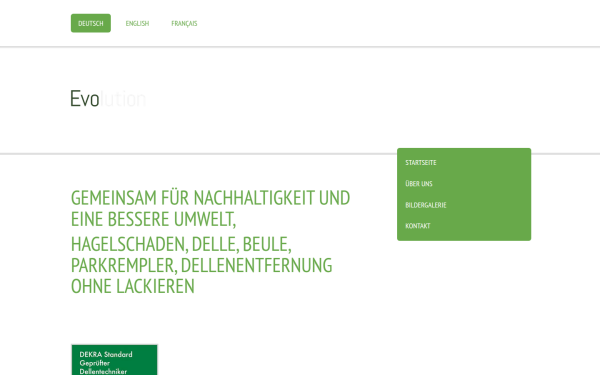The image size is (600, 375).
Task: Open the Startseite menu item
Action: pos(421,163)
